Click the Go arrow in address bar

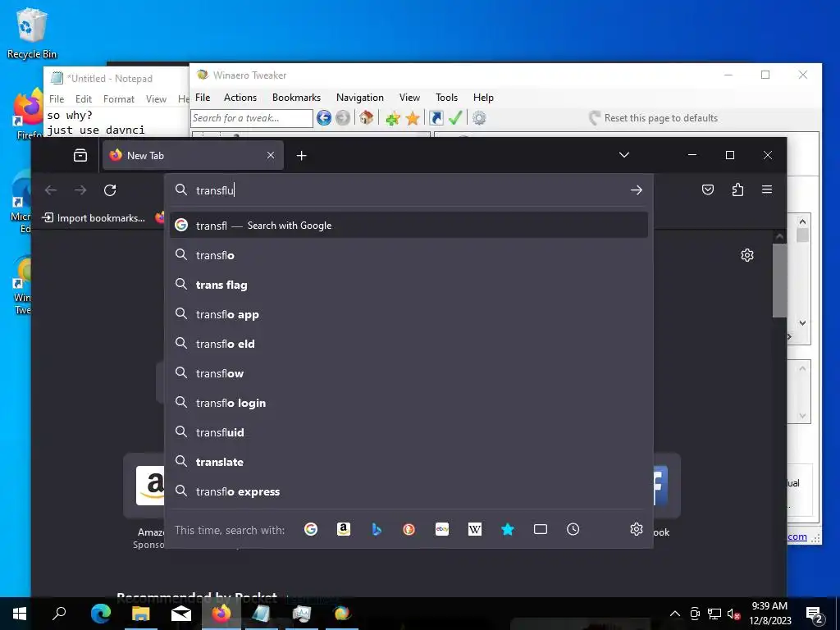637,190
